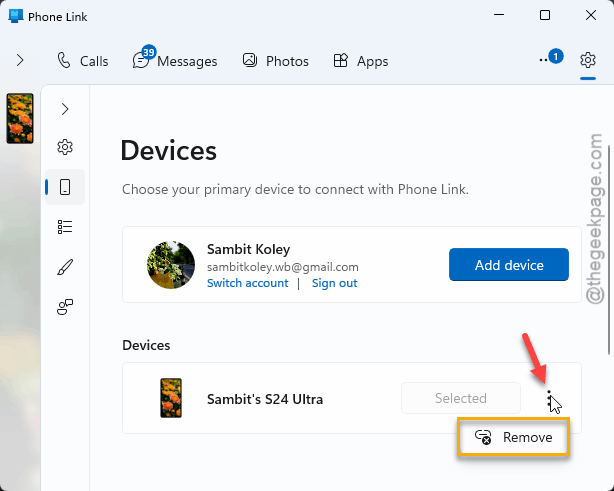Click the Settings gear in top bar
614x491 pixels.
(588, 60)
